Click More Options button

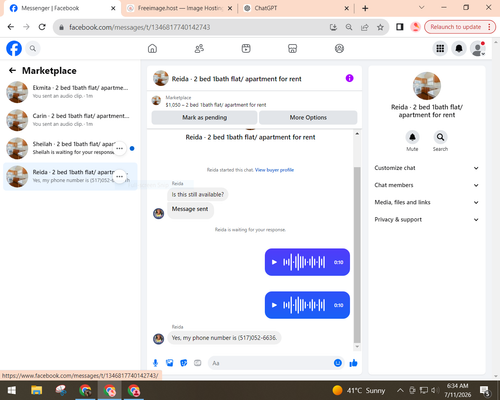pyautogui.click(x=308, y=117)
